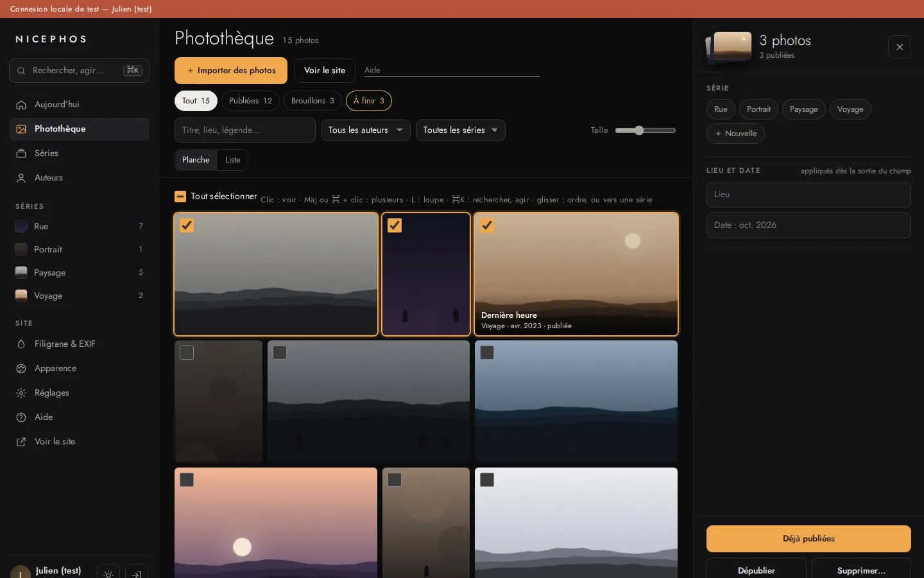
Task: Click the Titre, lieu, légende filter field
Action: click(x=245, y=130)
